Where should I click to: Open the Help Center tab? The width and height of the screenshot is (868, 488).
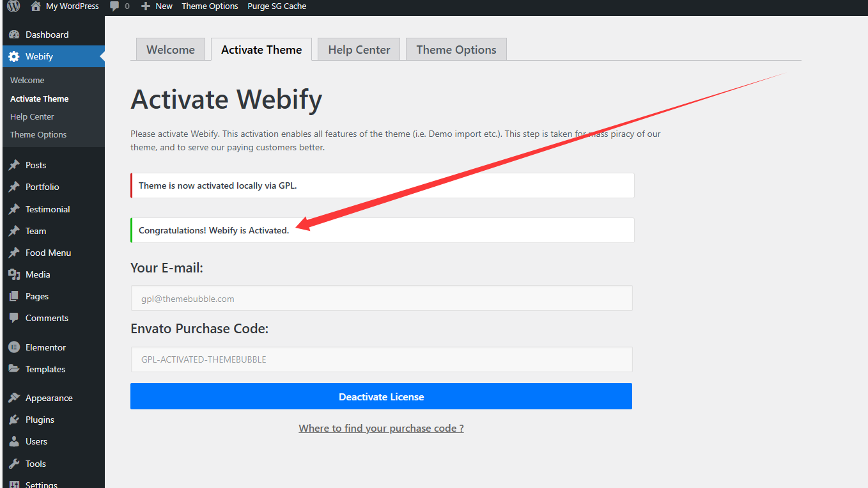pos(359,50)
